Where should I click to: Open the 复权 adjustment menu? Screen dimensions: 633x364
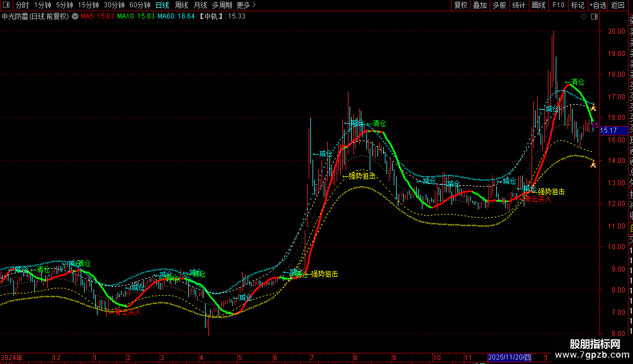coord(460,5)
